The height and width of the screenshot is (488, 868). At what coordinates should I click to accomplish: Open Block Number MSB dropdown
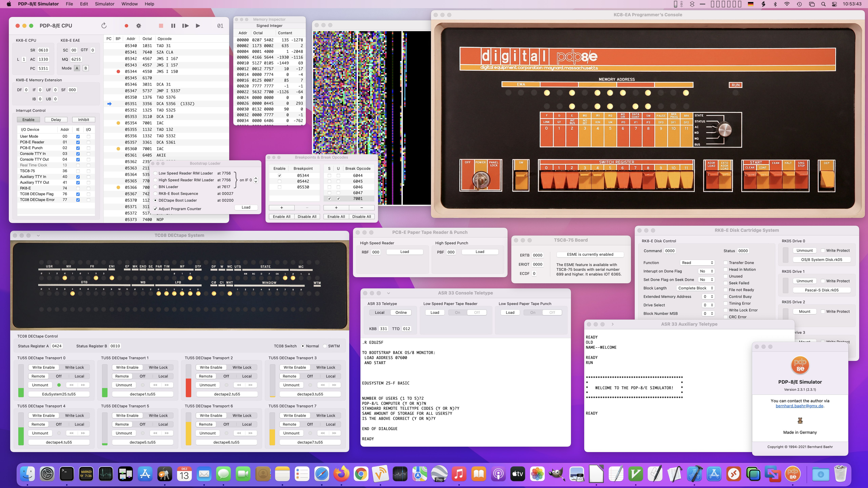pyautogui.click(x=708, y=313)
